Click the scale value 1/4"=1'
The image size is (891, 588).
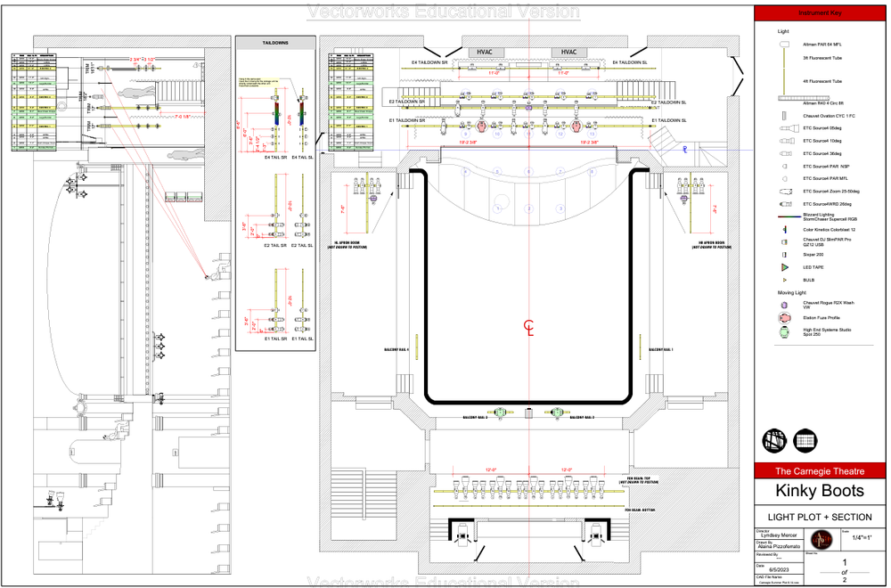point(861,537)
